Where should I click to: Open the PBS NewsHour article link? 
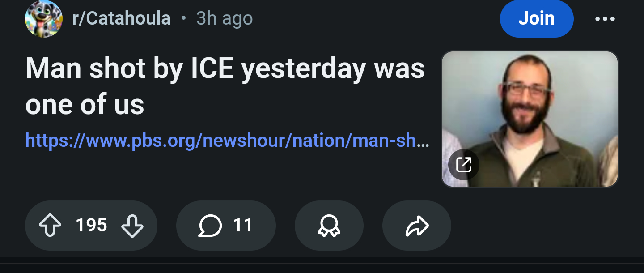click(x=224, y=140)
